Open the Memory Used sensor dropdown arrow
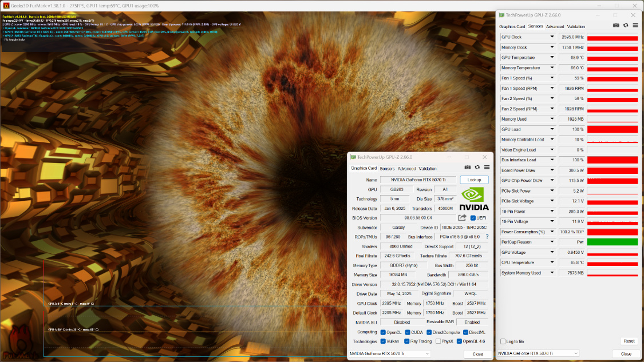Image resolution: width=644 pixels, height=362 pixels. (x=552, y=119)
